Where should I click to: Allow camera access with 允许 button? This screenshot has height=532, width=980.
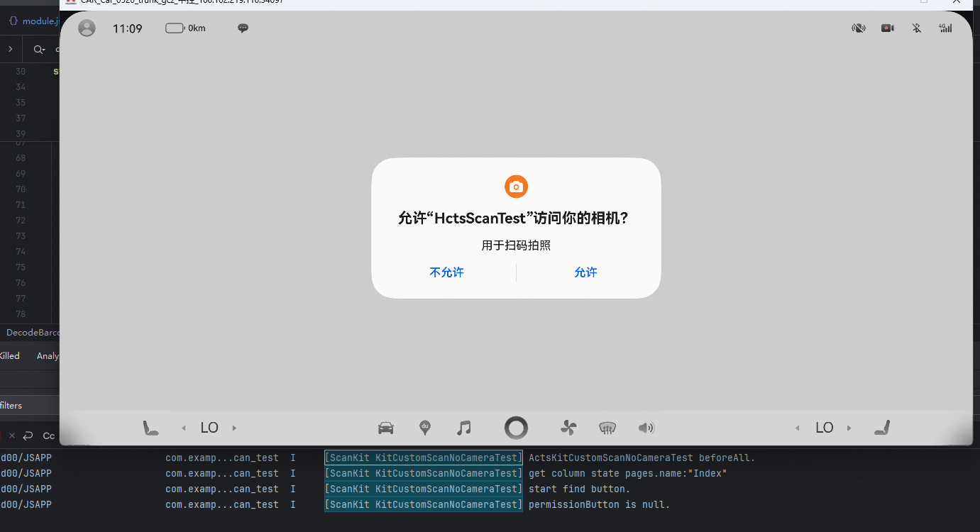click(585, 272)
